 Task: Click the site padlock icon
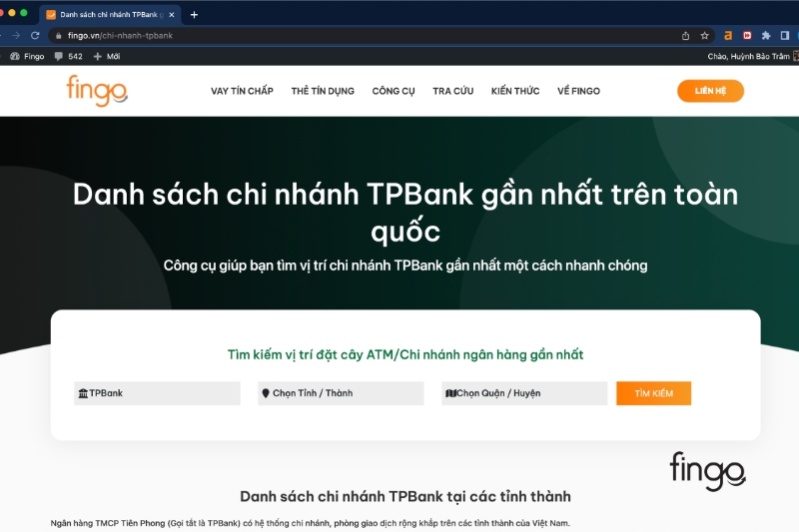(58, 36)
